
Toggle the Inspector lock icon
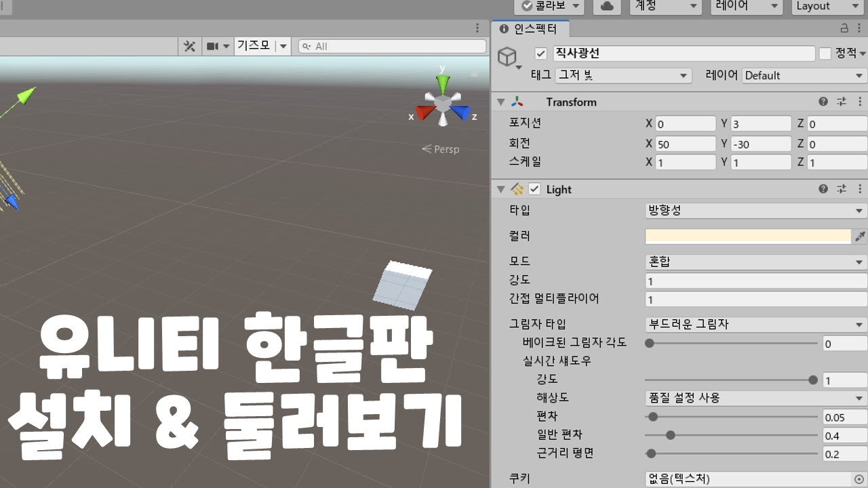[844, 28]
